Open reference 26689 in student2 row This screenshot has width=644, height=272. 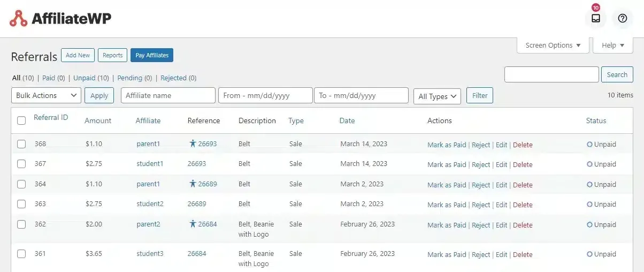197,204
